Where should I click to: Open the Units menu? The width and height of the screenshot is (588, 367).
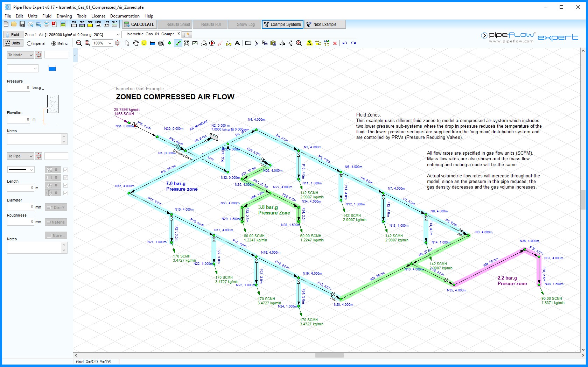[33, 16]
